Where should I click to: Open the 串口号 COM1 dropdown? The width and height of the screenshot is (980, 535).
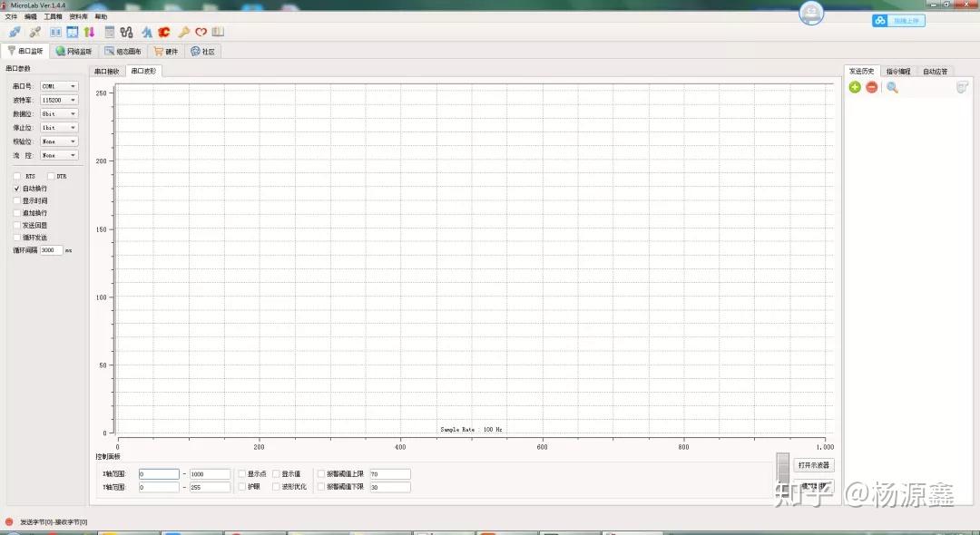59,86
